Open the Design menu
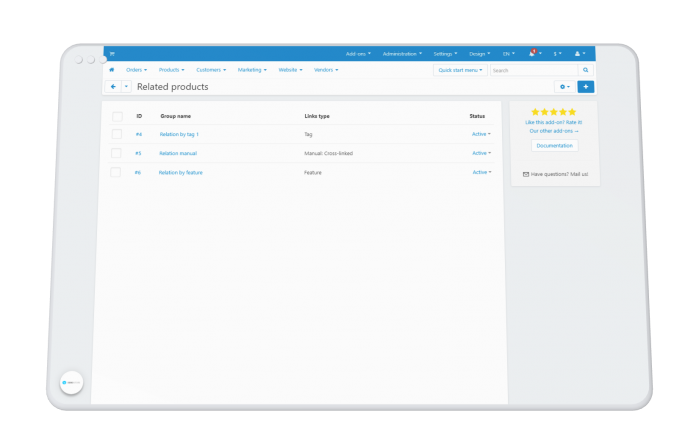This screenshot has height=445, width=700. tap(479, 54)
